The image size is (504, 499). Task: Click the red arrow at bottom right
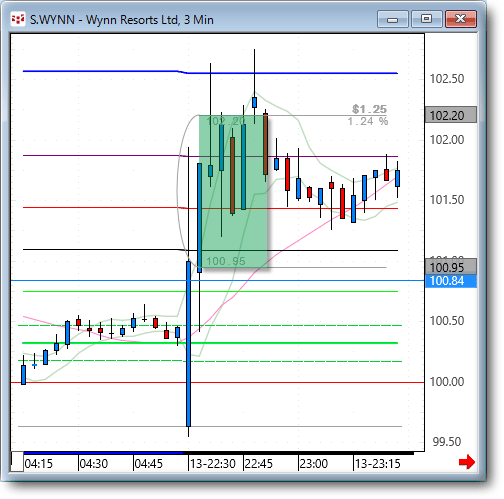(467, 462)
